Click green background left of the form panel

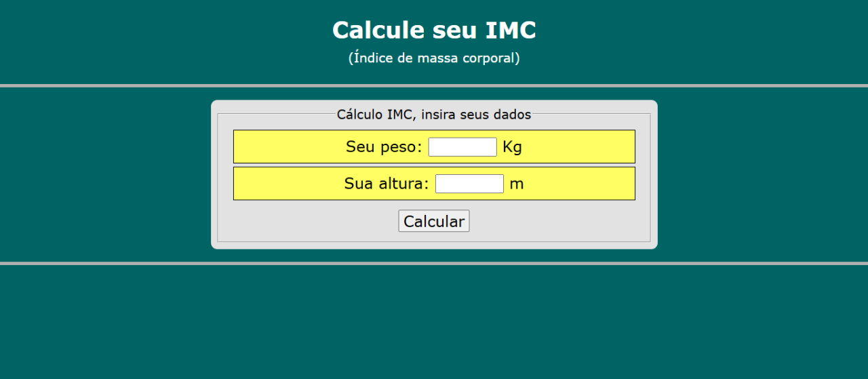[102, 175]
